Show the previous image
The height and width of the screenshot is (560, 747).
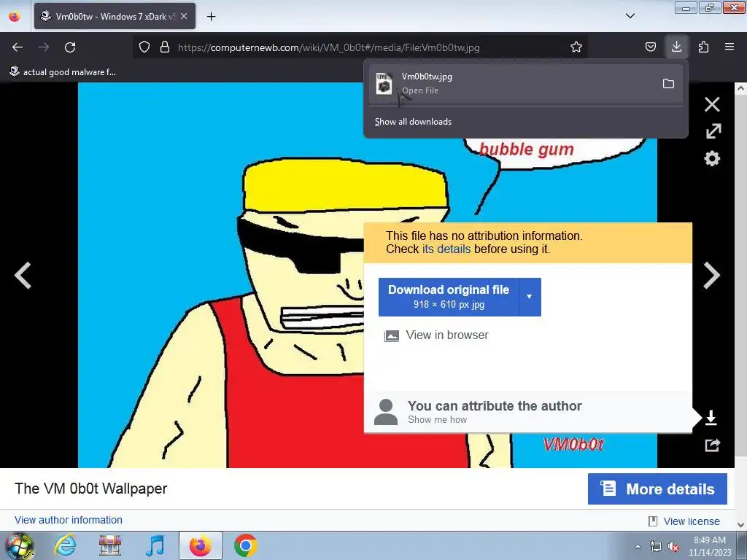point(23,275)
